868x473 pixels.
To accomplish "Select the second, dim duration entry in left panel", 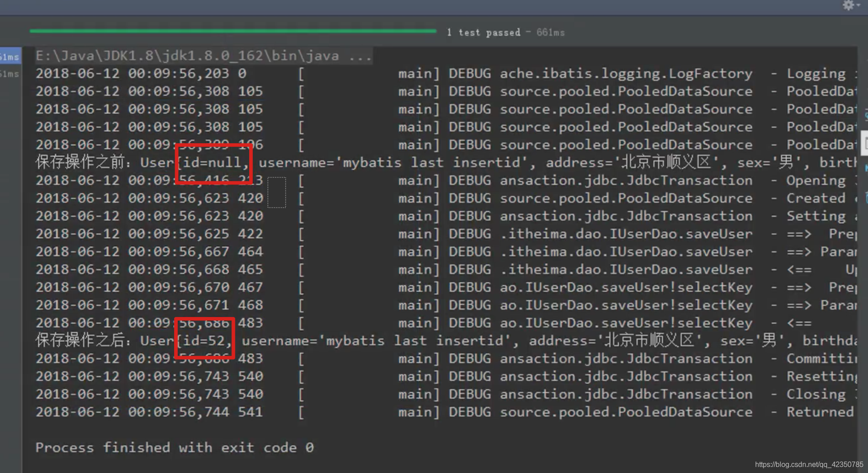I will tap(10, 74).
